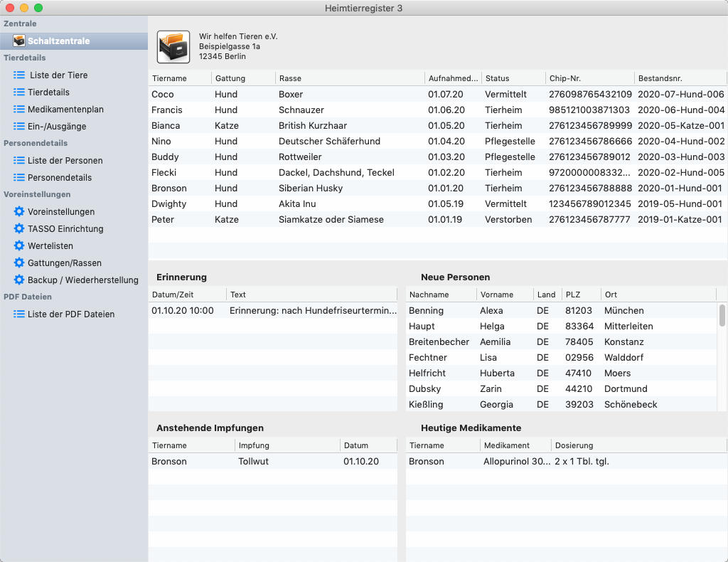This screenshot has width=728, height=562.
Task: Select Kießling Georgia from Schönebeck
Action: (x=562, y=404)
